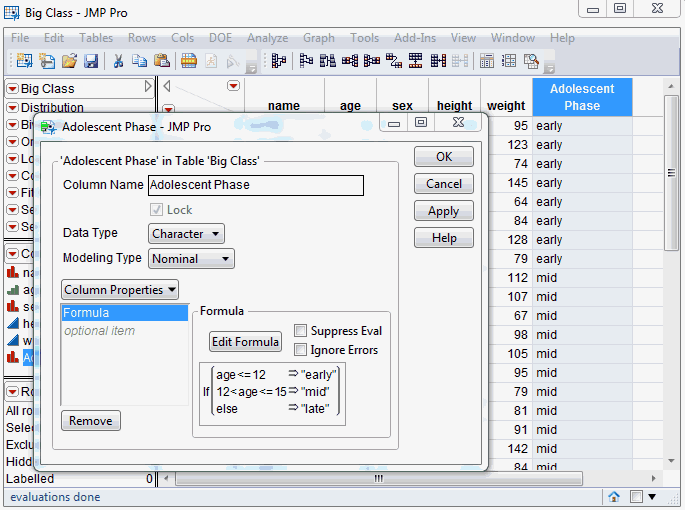Click the Paste clipboard icon
This screenshot has width=685, height=510.
(161, 61)
